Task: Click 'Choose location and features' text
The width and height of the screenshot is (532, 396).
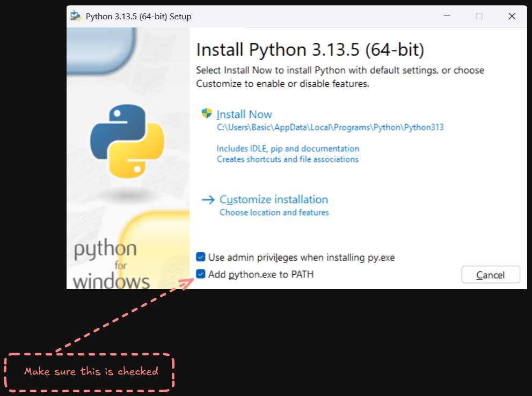Action: [x=274, y=212]
